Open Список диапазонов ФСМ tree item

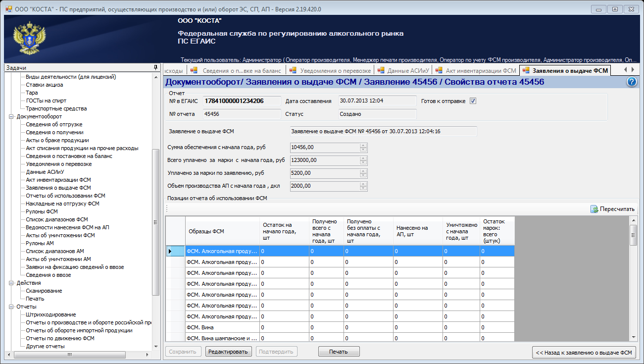(x=57, y=219)
